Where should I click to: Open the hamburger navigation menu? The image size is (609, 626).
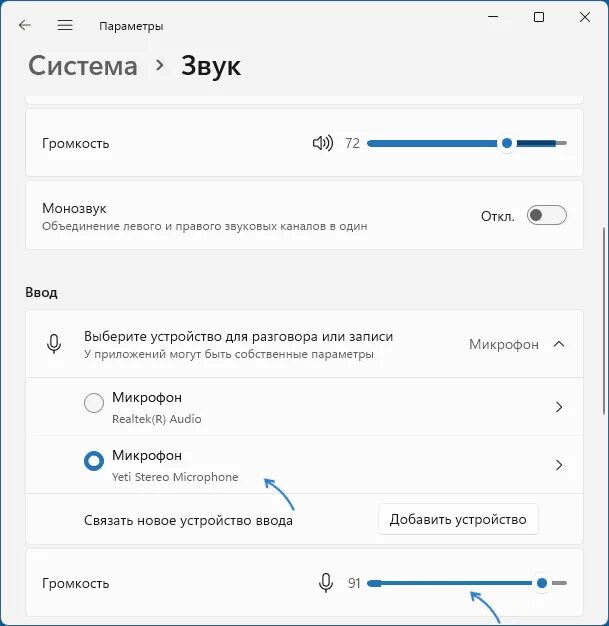point(65,26)
